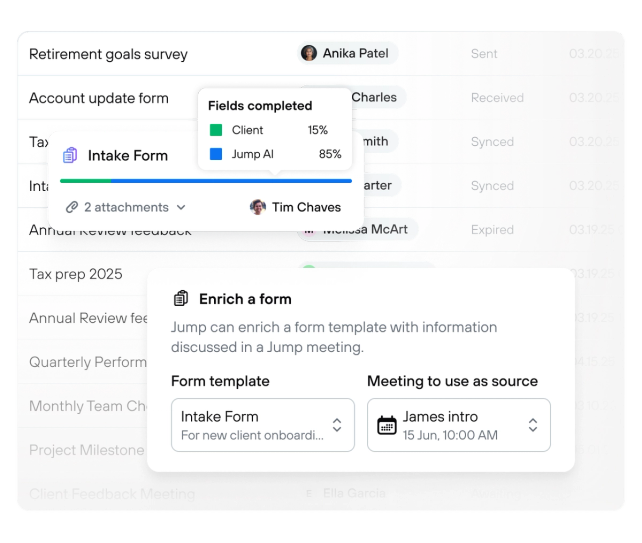The width and height of the screenshot is (642, 543).
Task: Click the green Client legend square
Action: coord(216,130)
